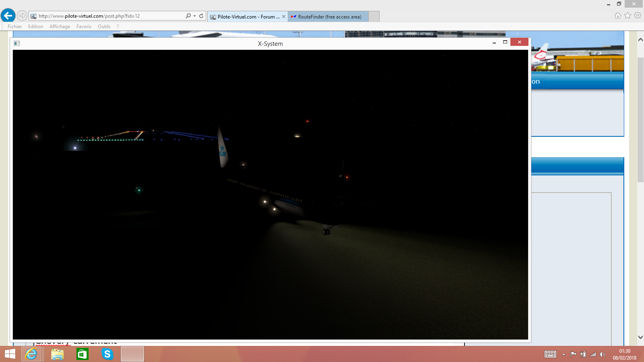Open the network signal bars icon
Viewport: 644px width, 362px height.
[x=593, y=354]
